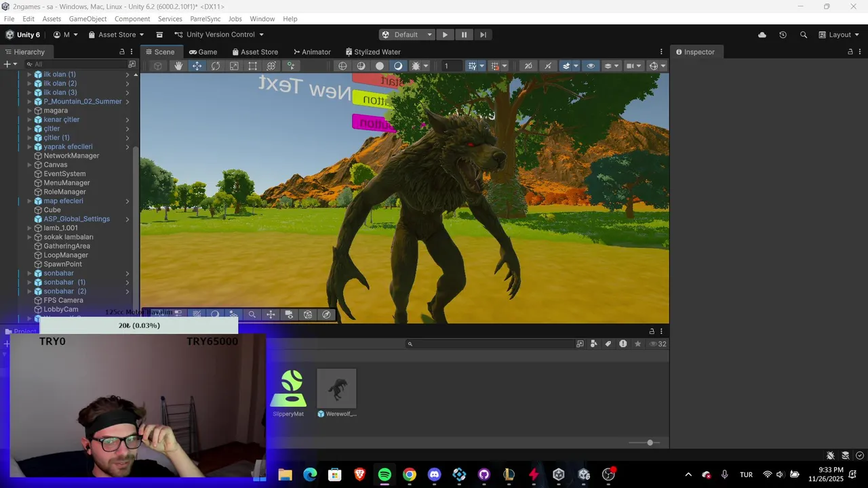This screenshot has width=868, height=488.
Task: Select the Rotate tool
Action: tap(216, 66)
